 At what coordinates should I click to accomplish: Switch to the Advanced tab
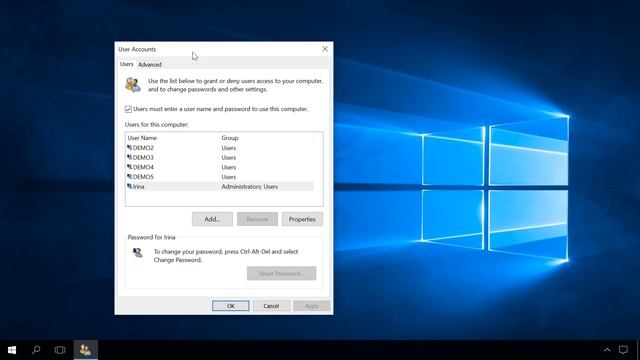pos(150,64)
